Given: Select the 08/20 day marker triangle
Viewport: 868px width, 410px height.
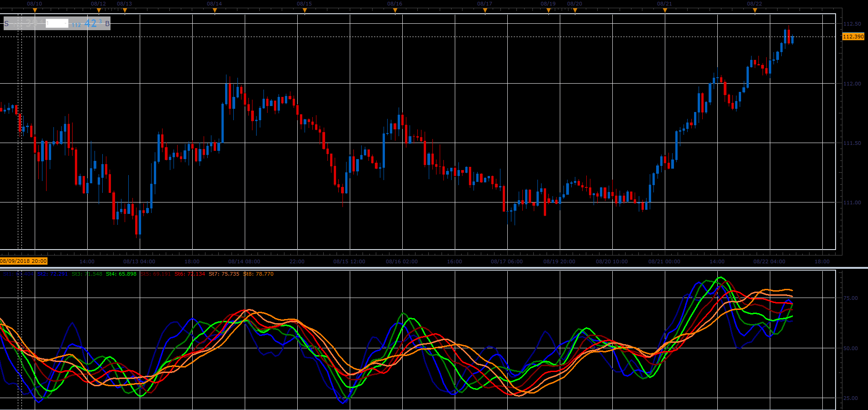Looking at the screenshot, I should 575,11.
